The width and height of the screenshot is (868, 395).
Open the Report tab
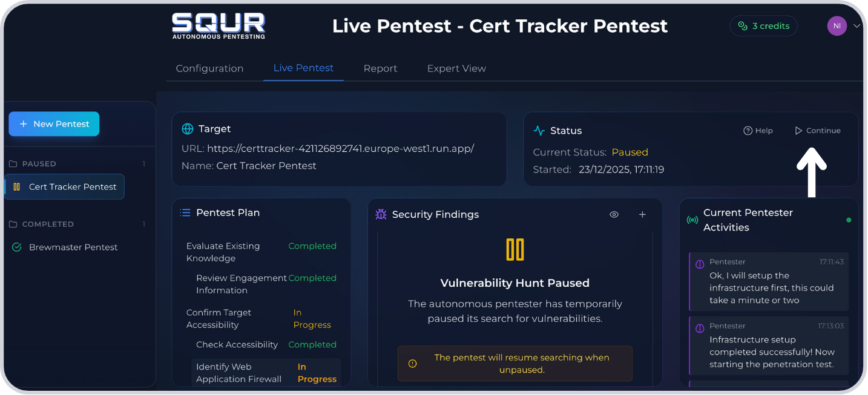click(x=380, y=68)
